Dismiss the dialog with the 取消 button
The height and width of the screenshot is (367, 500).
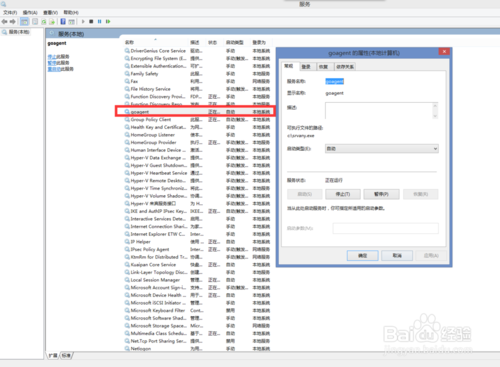[397, 256]
